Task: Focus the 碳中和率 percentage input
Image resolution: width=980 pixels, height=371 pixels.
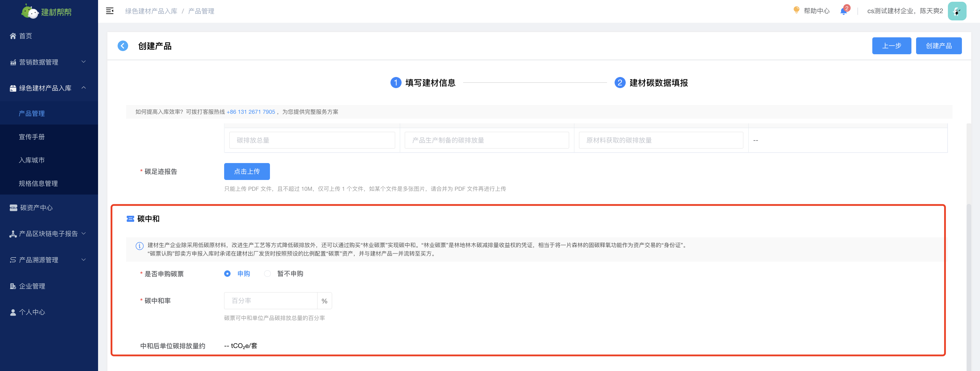Action: pos(271,301)
